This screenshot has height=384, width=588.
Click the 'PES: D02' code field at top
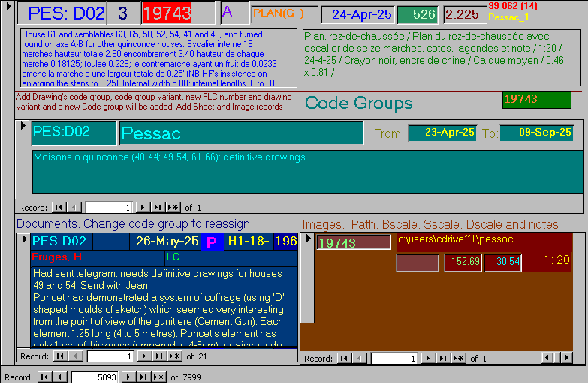pyautogui.click(x=62, y=13)
